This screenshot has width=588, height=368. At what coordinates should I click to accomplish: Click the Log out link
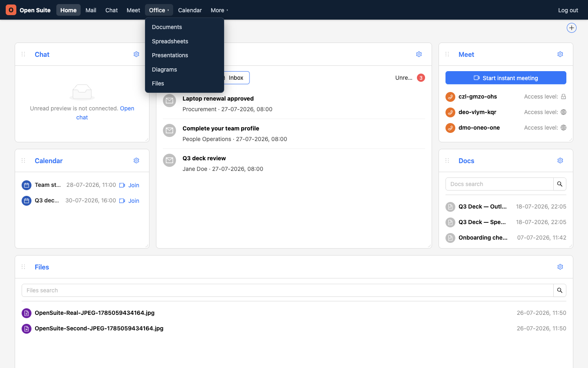coord(568,10)
